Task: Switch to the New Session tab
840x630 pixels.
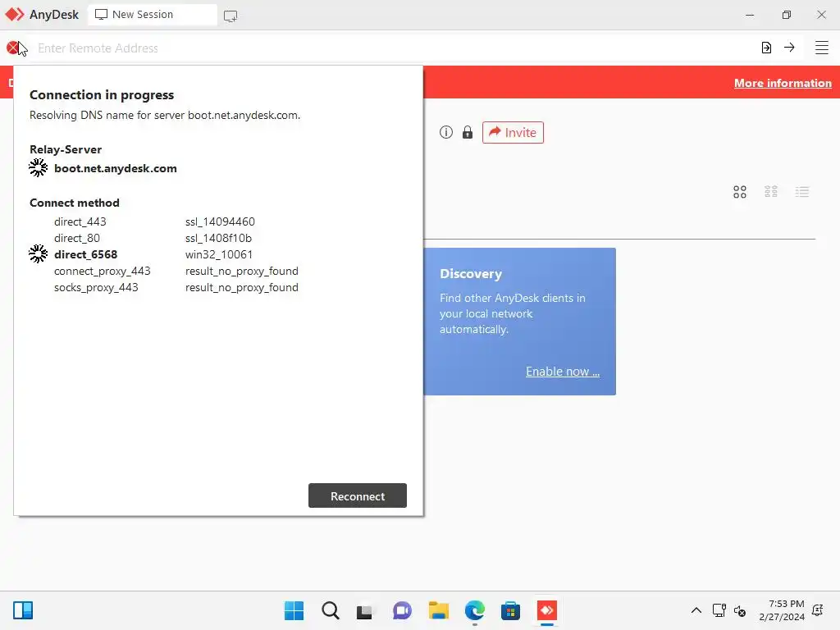Action: pyautogui.click(x=153, y=15)
